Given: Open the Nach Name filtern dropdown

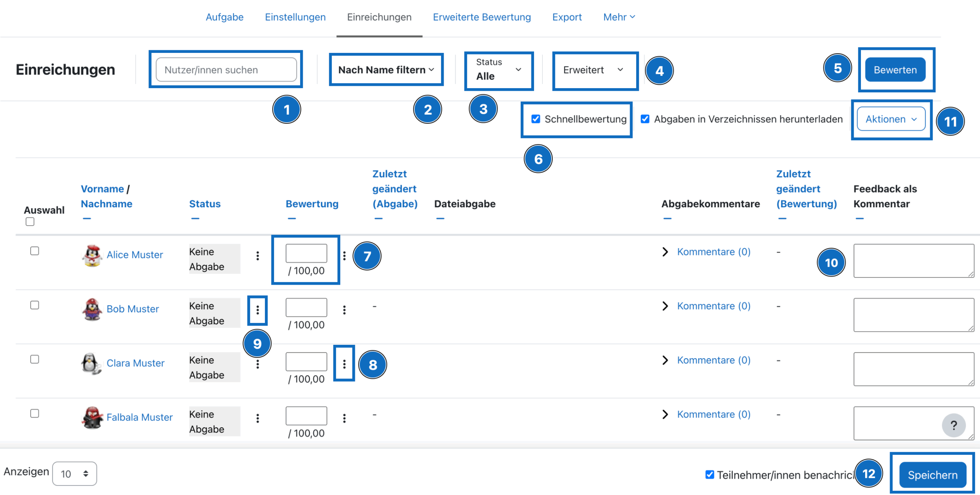Looking at the screenshot, I should tap(386, 70).
